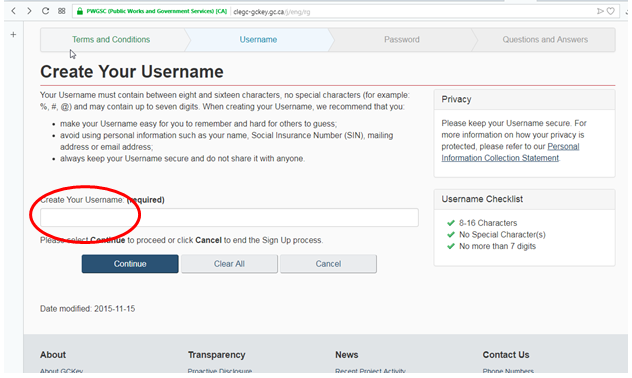
Task: Click the Contact Us footer heading
Action: 506,355
